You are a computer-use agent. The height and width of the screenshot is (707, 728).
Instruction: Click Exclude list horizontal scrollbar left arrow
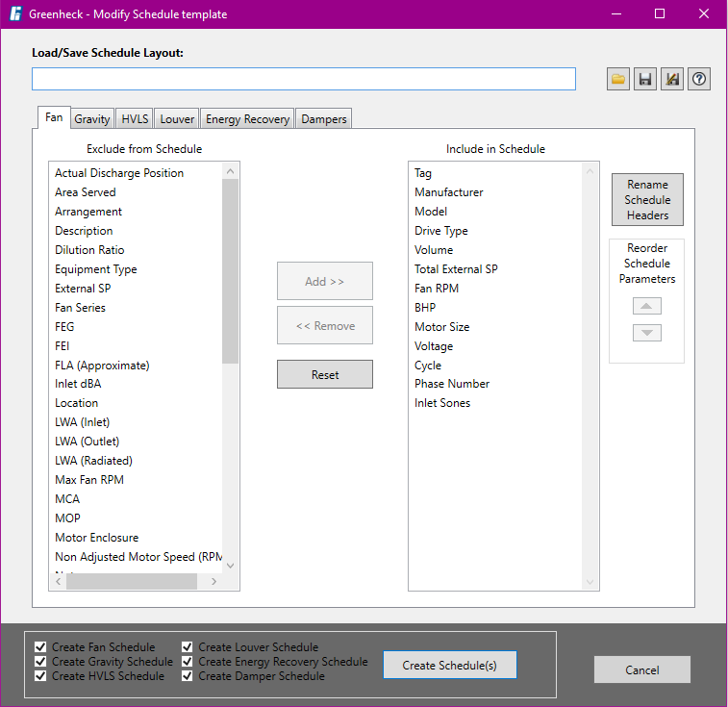(59, 581)
